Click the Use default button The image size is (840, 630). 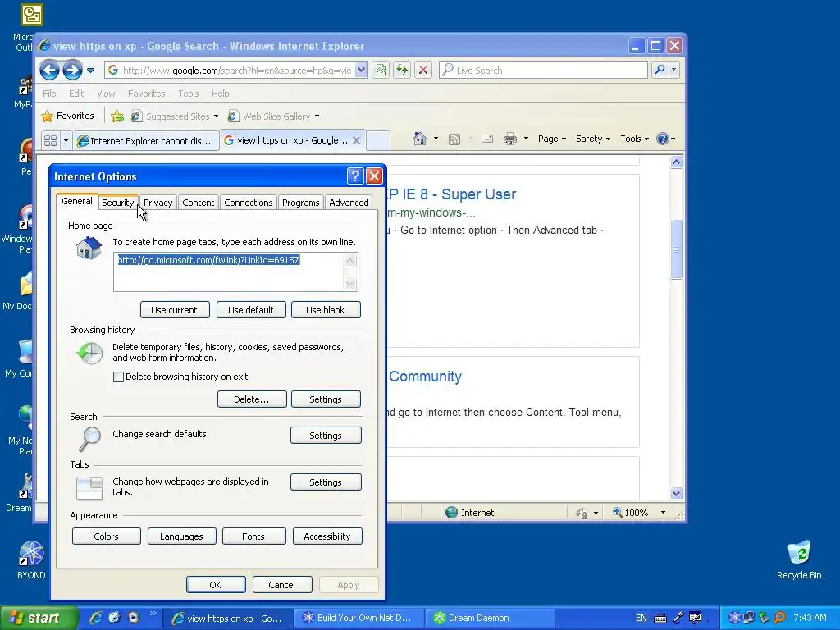click(251, 309)
